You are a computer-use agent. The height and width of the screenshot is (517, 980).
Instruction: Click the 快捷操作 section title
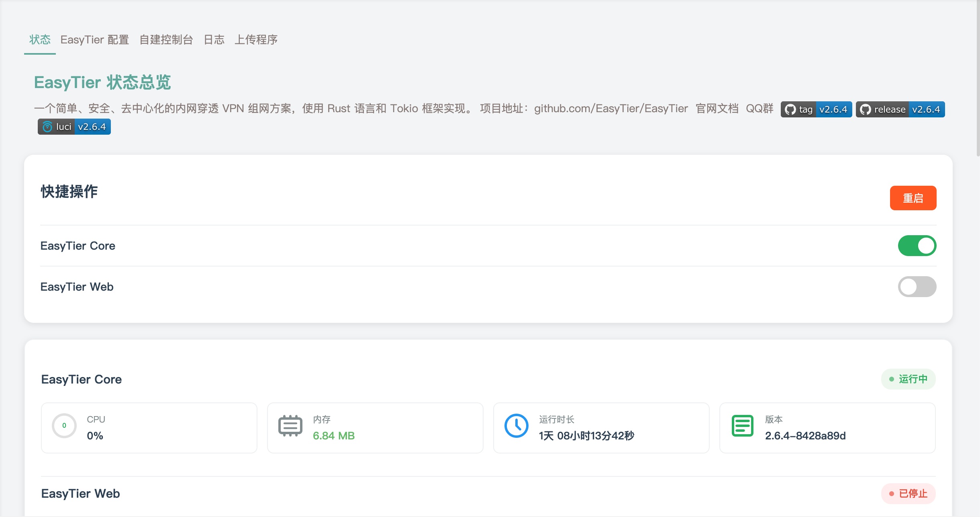point(69,191)
